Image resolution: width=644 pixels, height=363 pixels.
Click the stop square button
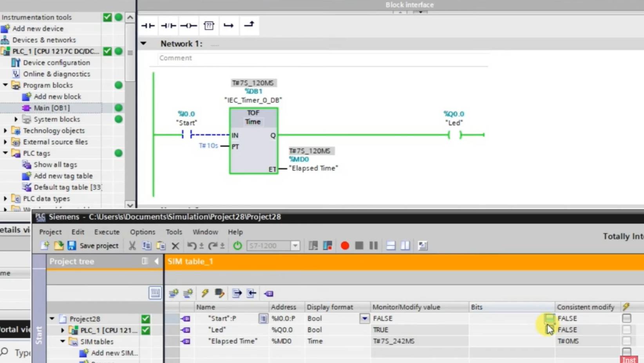359,246
